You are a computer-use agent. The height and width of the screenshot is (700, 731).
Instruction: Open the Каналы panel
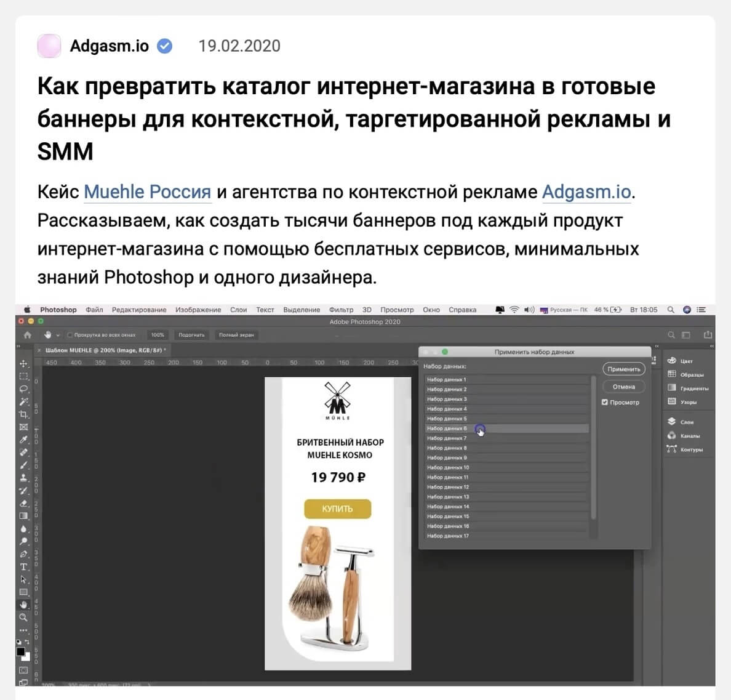point(684,436)
